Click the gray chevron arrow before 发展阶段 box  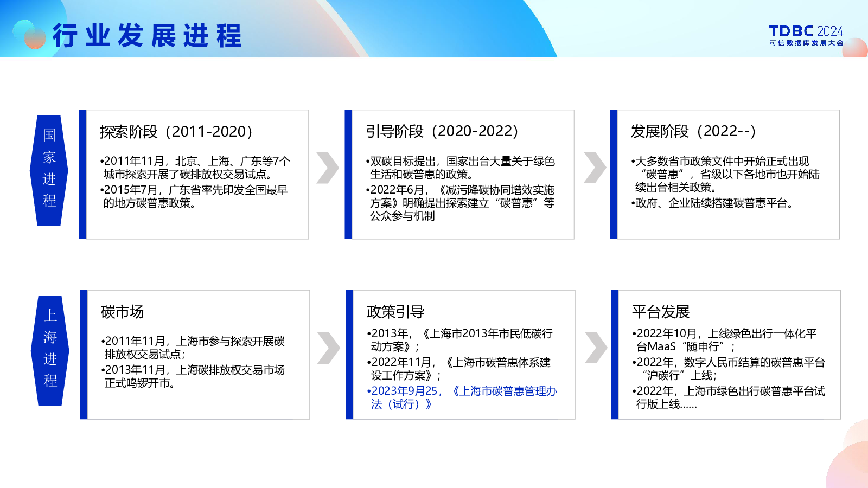click(x=595, y=168)
